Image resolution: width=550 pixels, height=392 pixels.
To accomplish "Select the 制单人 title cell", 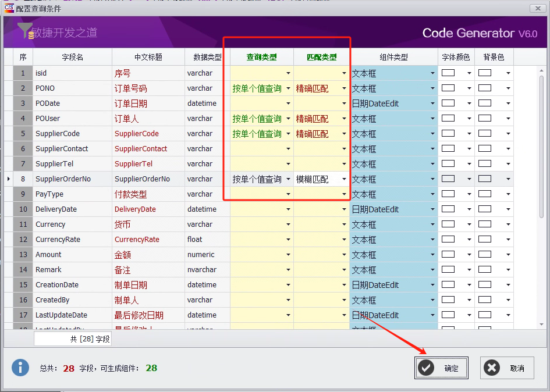I will 148,300.
